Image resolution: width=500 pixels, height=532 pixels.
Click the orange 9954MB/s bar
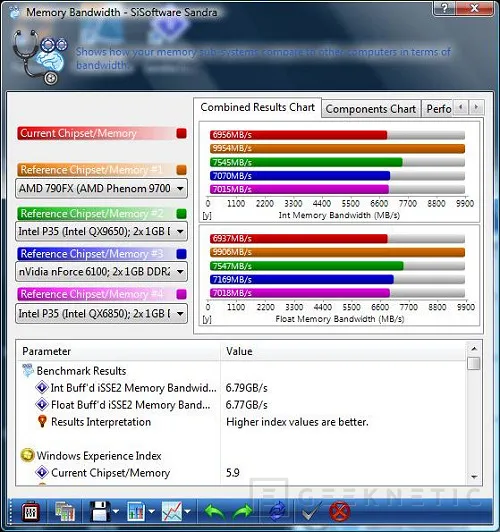coord(337,148)
